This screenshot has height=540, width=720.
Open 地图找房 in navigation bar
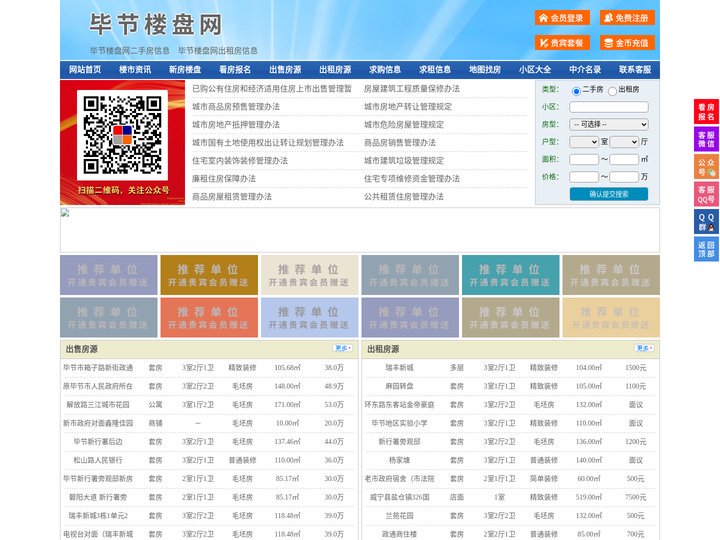485,70
